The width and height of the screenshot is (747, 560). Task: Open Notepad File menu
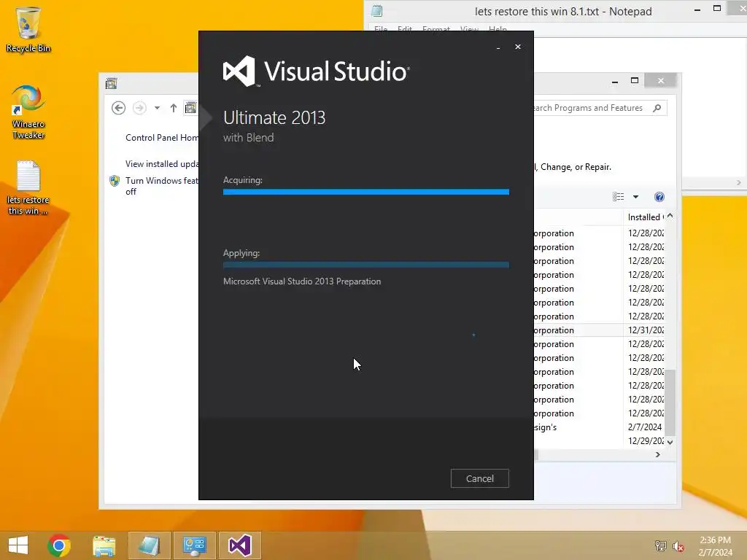click(381, 29)
